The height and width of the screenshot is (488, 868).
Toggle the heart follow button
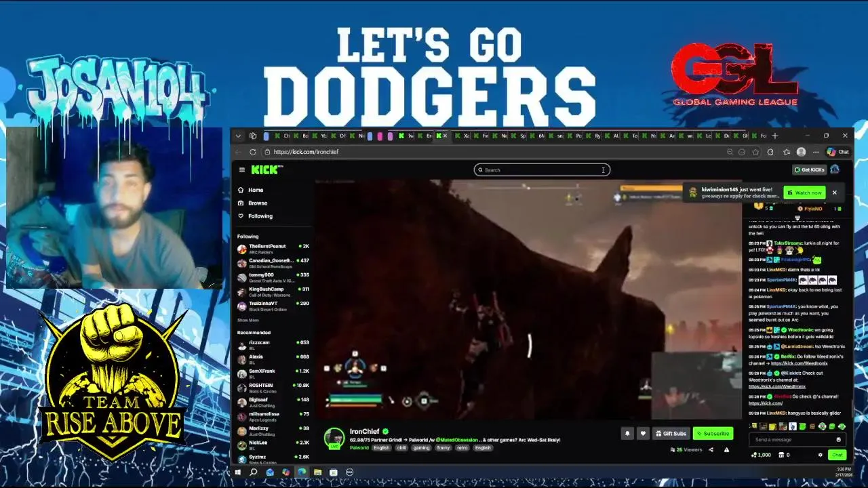click(643, 433)
